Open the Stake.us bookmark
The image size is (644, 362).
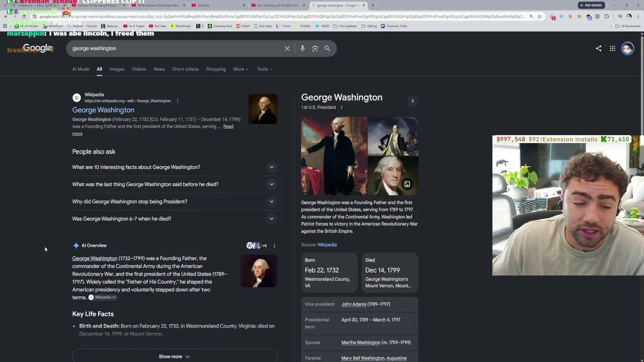[109, 26]
